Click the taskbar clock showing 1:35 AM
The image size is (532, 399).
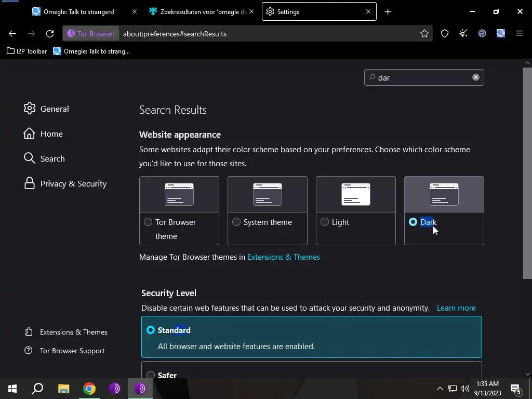point(487,389)
